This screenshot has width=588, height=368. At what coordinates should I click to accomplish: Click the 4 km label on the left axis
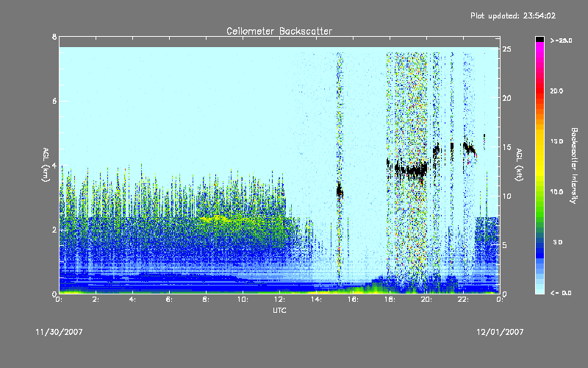54,166
